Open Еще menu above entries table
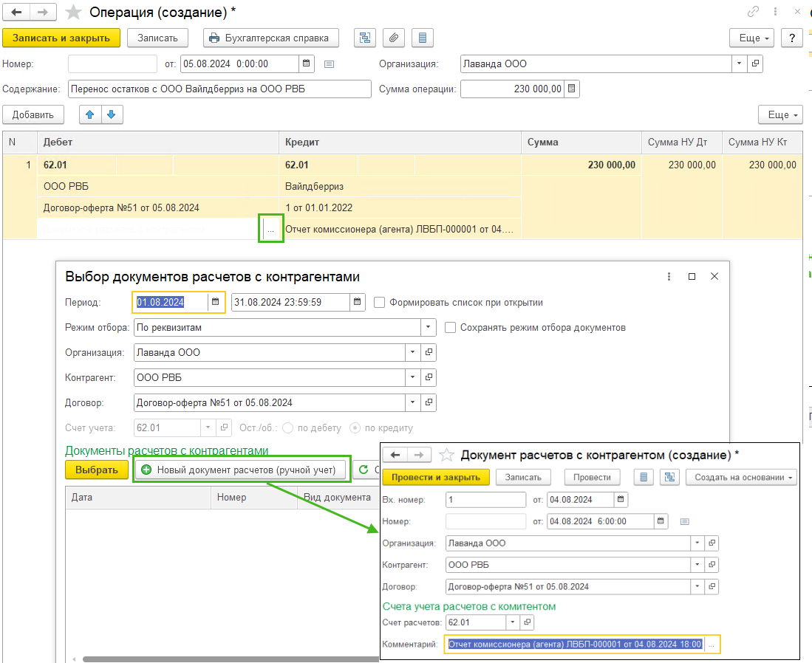Screen dimensions: 812x663 coord(780,115)
